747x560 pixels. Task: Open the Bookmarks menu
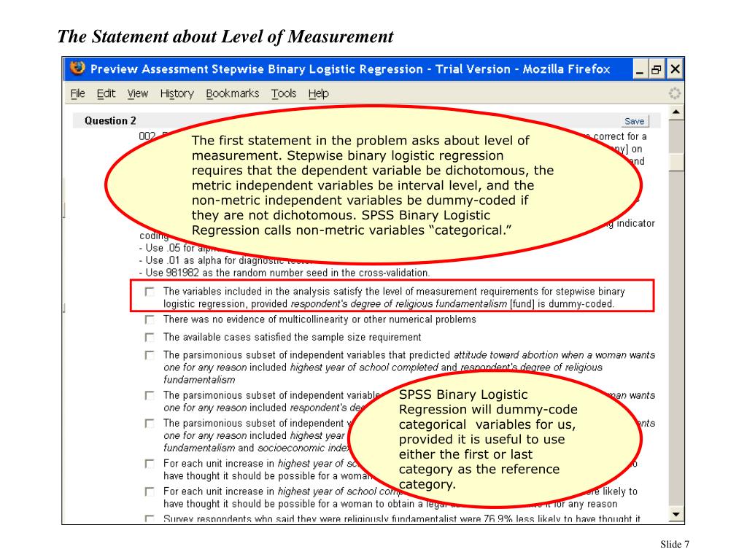click(x=233, y=93)
